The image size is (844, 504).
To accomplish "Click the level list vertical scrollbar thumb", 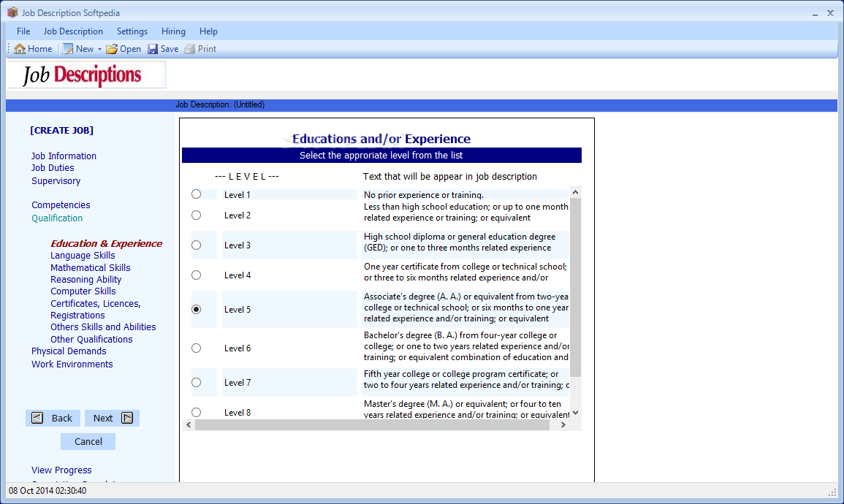I will 575,288.
